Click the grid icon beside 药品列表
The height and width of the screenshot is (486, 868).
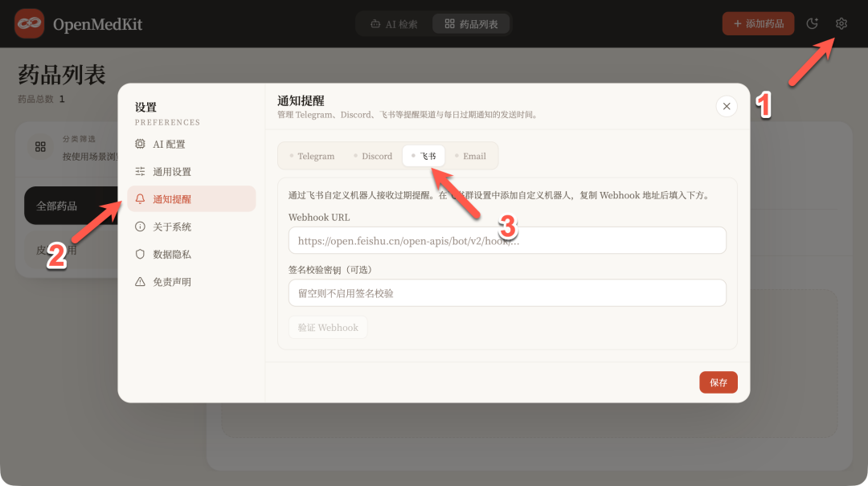(449, 24)
